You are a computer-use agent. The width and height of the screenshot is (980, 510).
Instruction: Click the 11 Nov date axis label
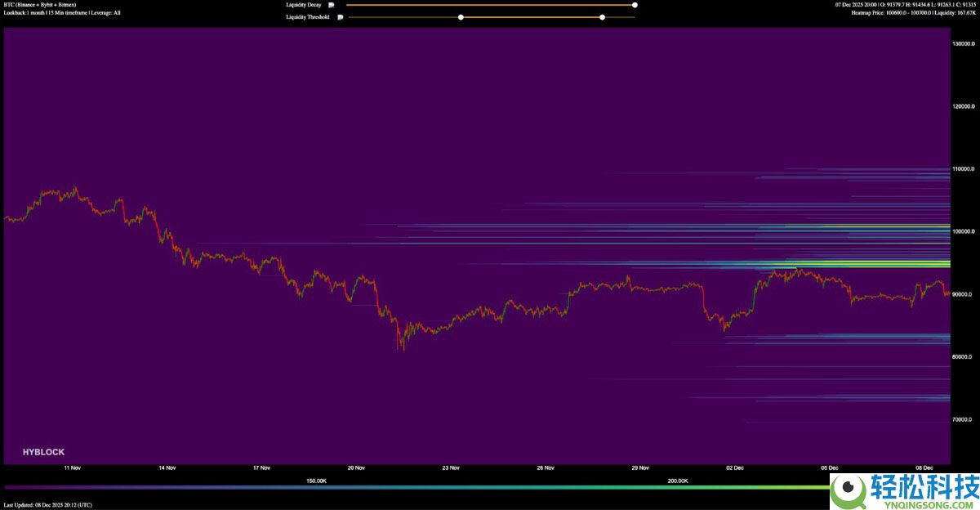pyautogui.click(x=72, y=468)
